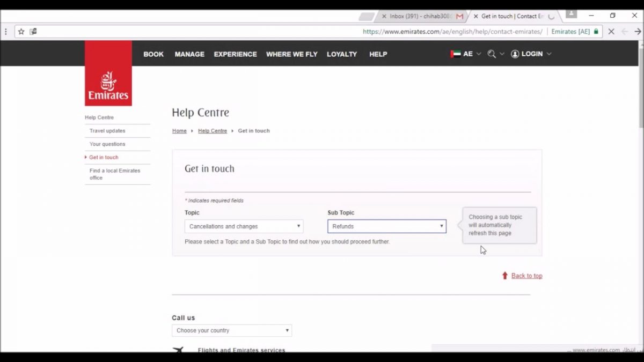
Task: Open the MANAGE menu
Action: pyautogui.click(x=189, y=54)
